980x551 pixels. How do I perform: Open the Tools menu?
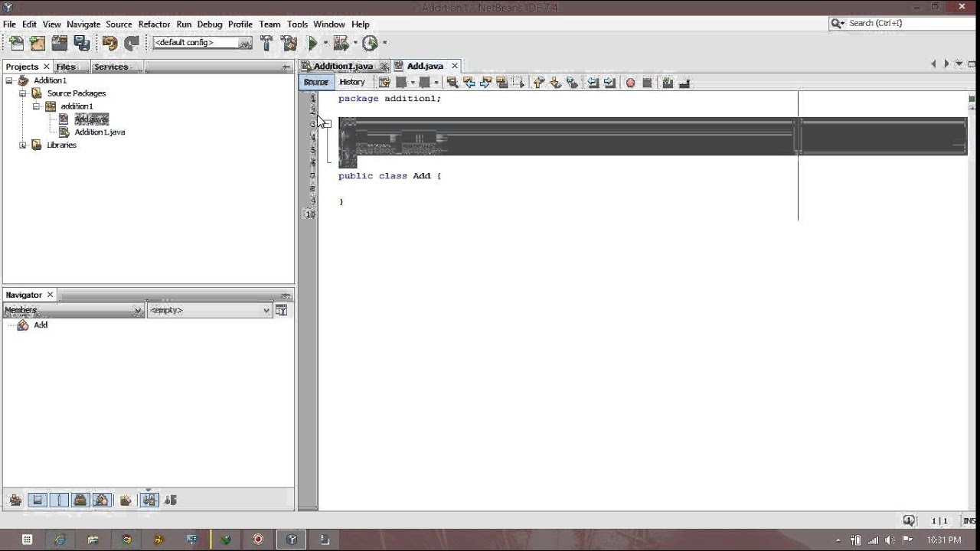tap(297, 24)
